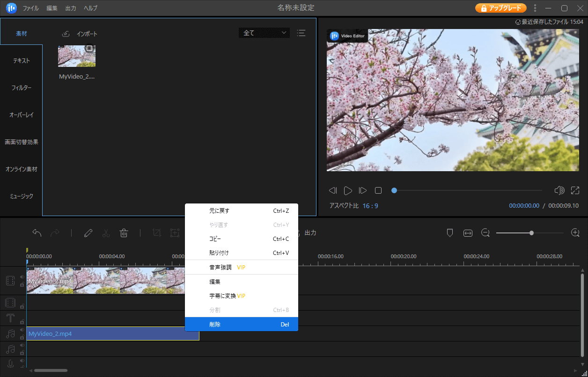Click the second audio track music note icon

click(x=10, y=349)
